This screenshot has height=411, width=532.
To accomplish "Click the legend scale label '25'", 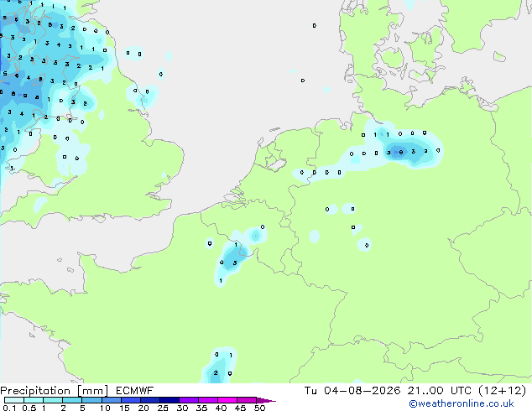I will (163, 408).
